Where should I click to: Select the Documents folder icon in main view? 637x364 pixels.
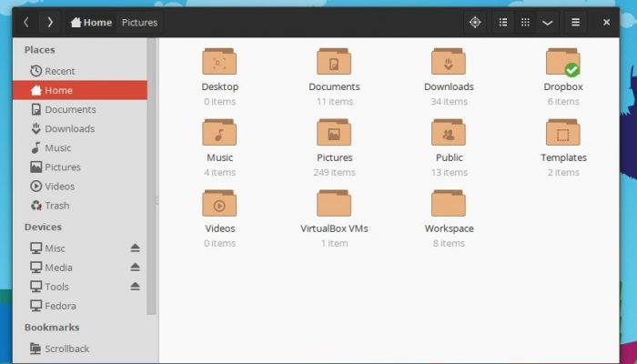(x=334, y=61)
